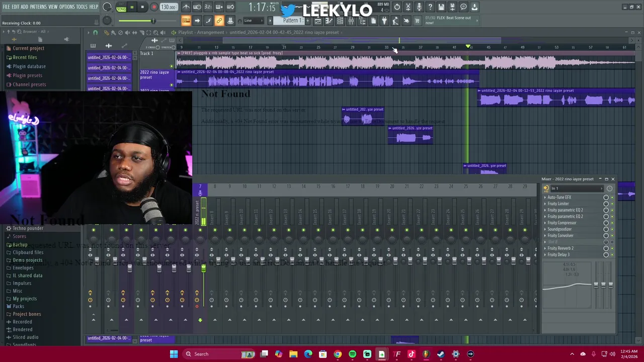Image resolution: width=644 pixels, height=362 pixels.
Task: Open the PATTERNS menu
Action: point(38,7)
